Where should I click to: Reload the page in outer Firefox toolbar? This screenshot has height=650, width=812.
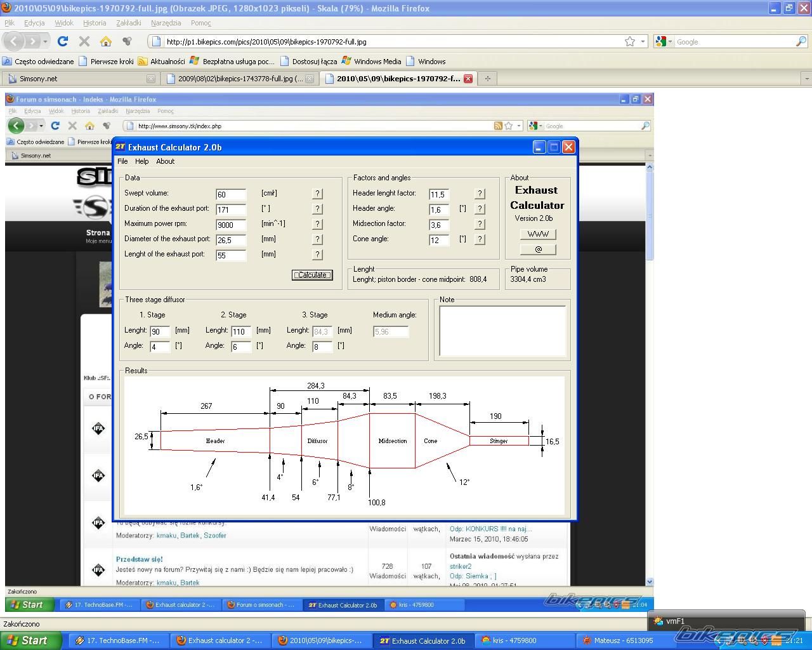tap(63, 41)
